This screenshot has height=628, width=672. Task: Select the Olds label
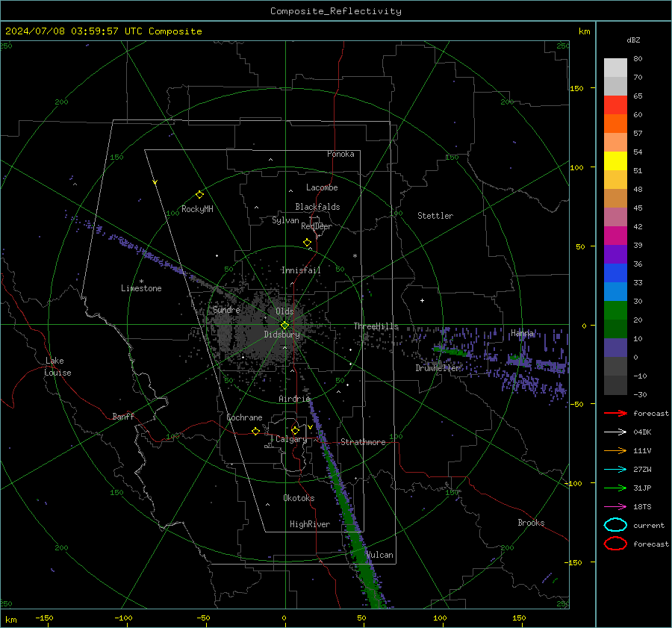[x=284, y=311]
